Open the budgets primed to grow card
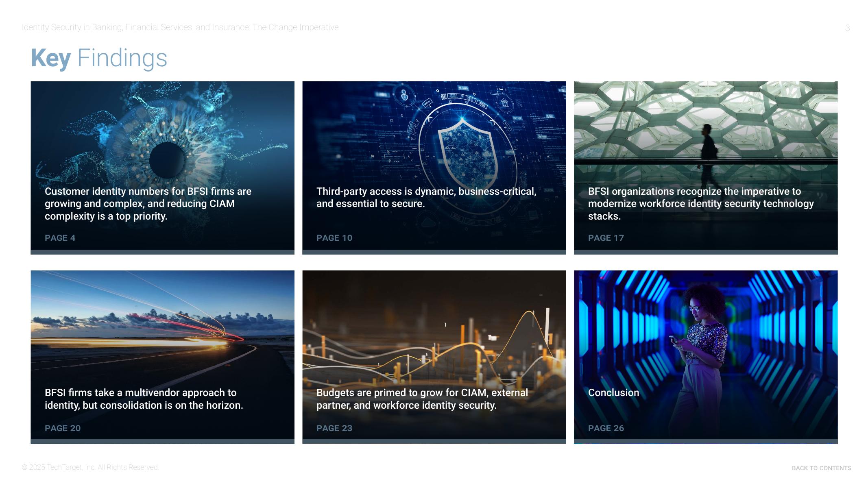Image resolution: width=868 pixels, height=488 pixels. (422, 399)
